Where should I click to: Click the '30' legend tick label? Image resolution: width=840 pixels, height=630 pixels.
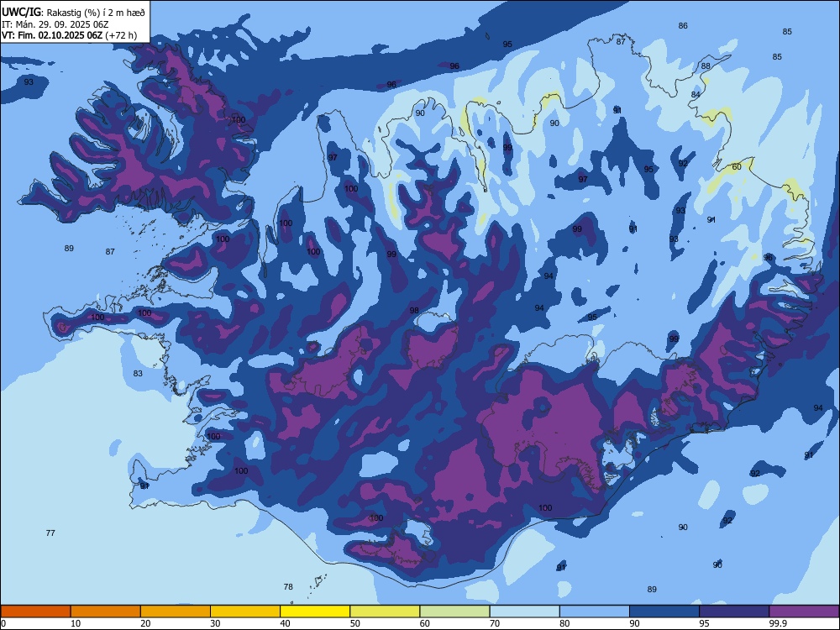tap(215, 623)
